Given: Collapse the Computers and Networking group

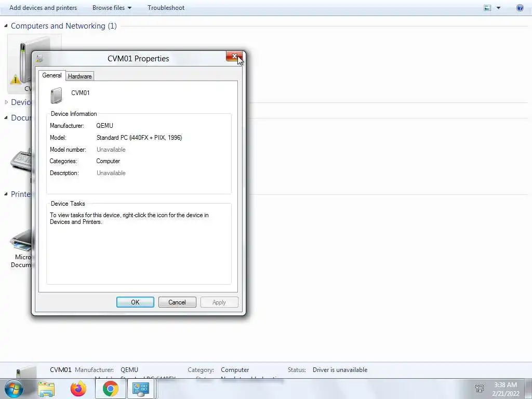Looking at the screenshot, I should pyautogui.click(x=6, y=26).
